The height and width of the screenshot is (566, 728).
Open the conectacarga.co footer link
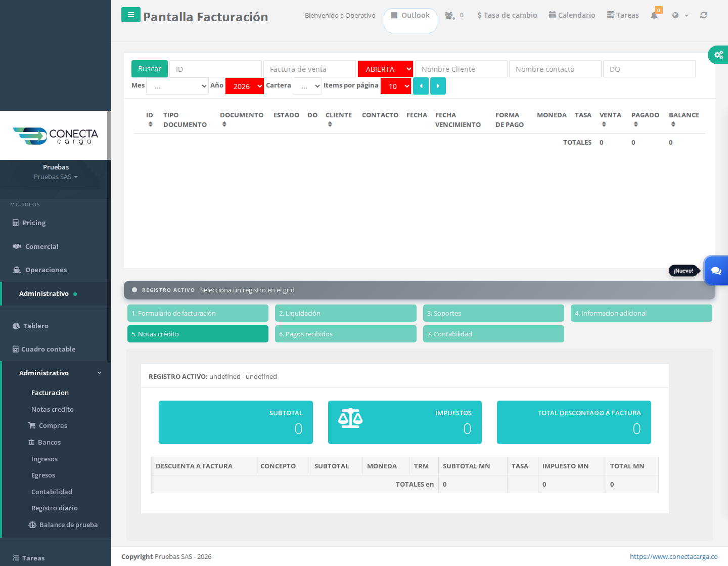tap(673, 556)
